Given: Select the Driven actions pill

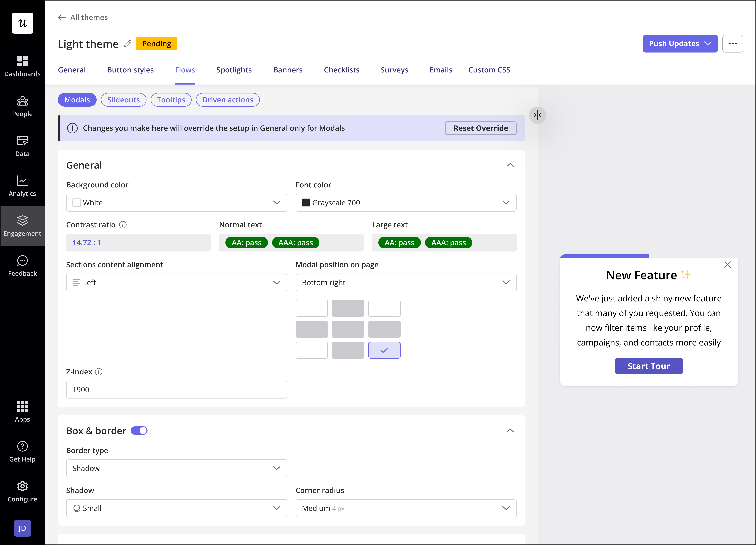Looking at the screenshot, I should [x=228, y=100].
